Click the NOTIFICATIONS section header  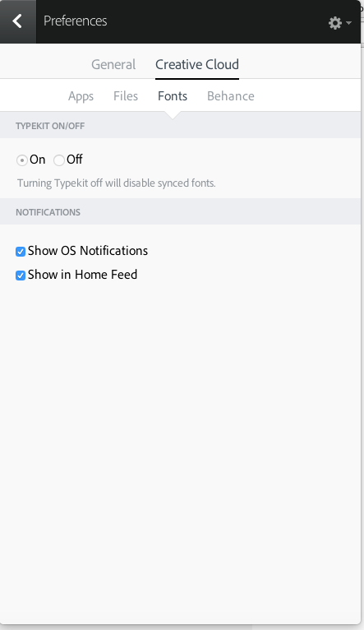click(48, 212)
